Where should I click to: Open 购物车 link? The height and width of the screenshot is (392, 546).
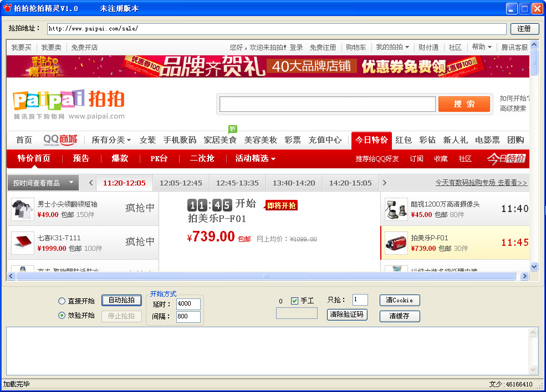point(356,47)
